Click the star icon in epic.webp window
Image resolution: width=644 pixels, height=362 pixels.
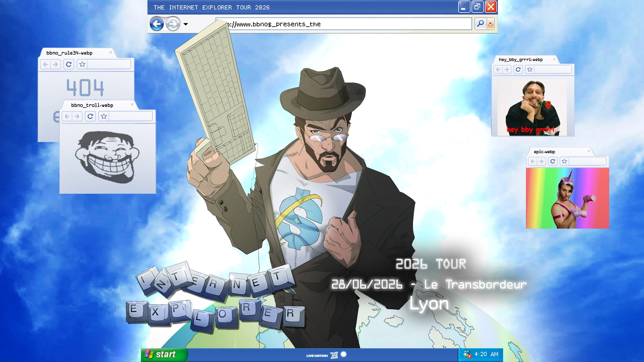(x=565, y=161)
